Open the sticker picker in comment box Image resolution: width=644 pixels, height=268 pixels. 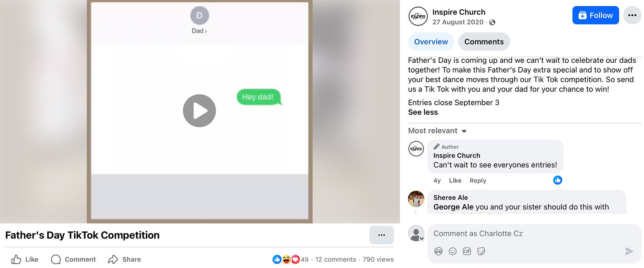(481, 251)
